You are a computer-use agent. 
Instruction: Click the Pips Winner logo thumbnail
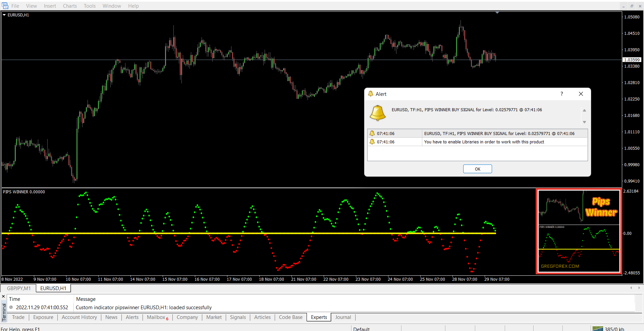tap(579, 231)
